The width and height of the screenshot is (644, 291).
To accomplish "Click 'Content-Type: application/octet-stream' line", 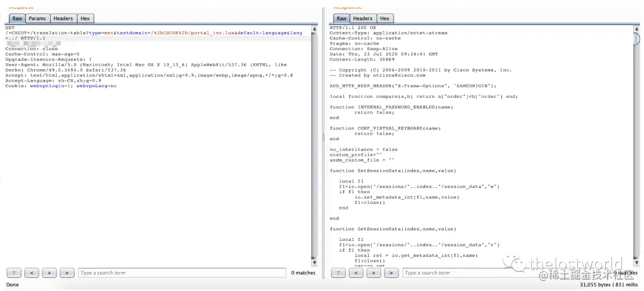I will click(x=389, y=33).
